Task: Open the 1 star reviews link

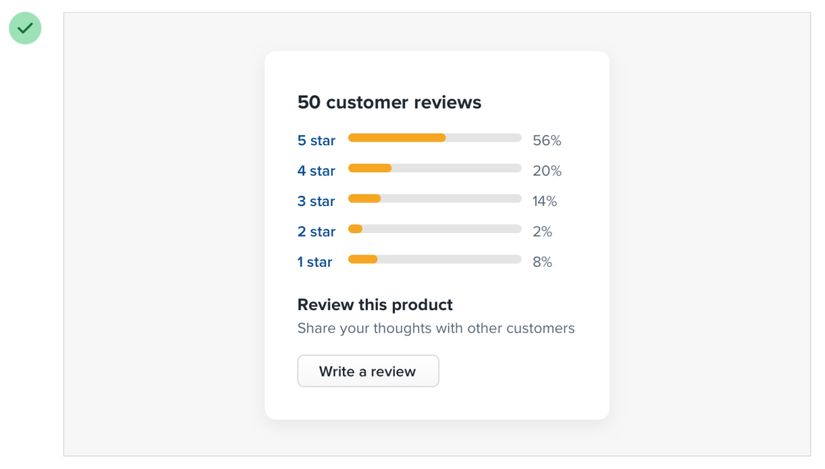Action: 315,262
